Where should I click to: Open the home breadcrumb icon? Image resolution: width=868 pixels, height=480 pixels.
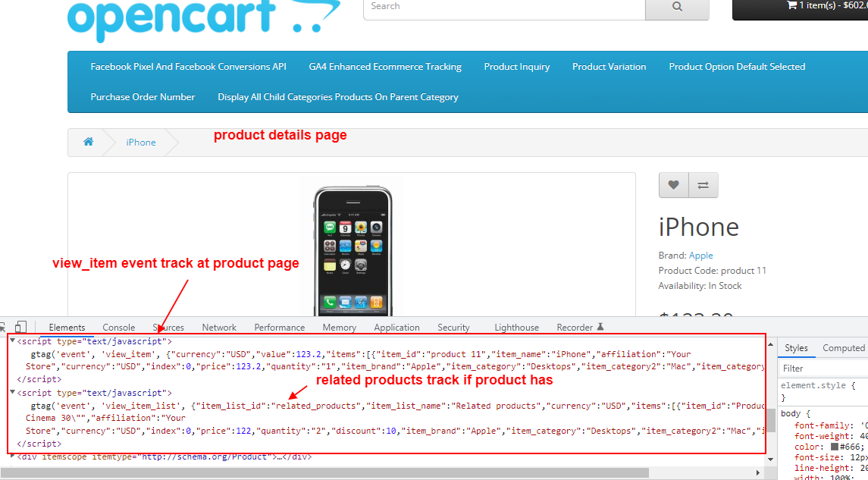(x=88, y=142)
